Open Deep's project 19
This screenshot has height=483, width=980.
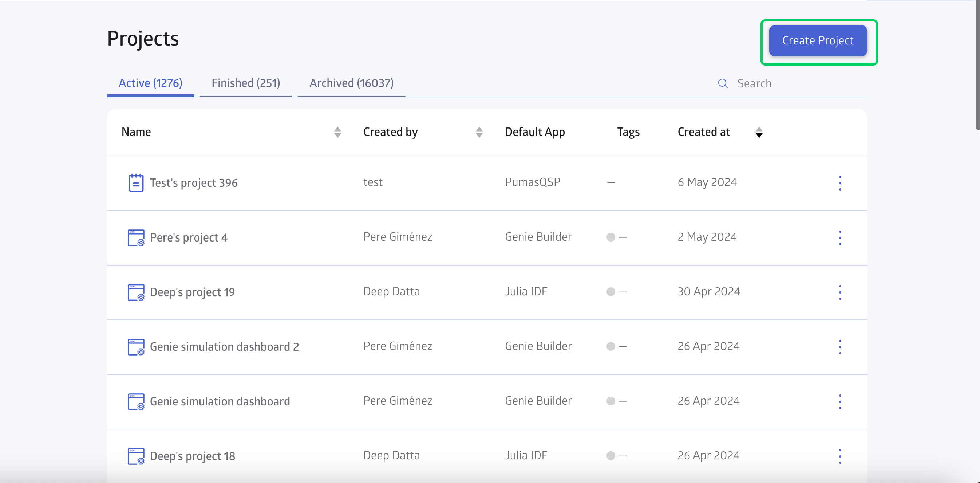(x=193, y=292)
